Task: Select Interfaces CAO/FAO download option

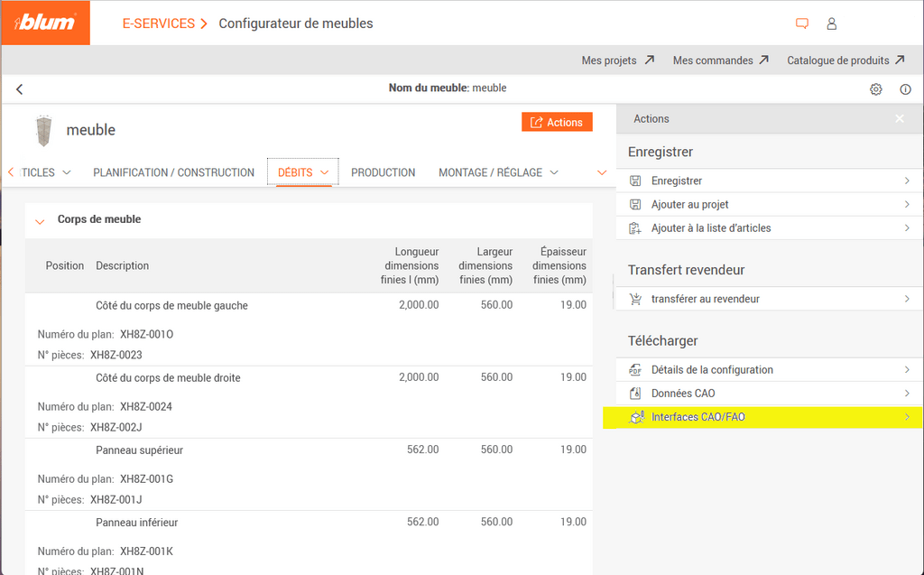Action: [x=698, y=417]
